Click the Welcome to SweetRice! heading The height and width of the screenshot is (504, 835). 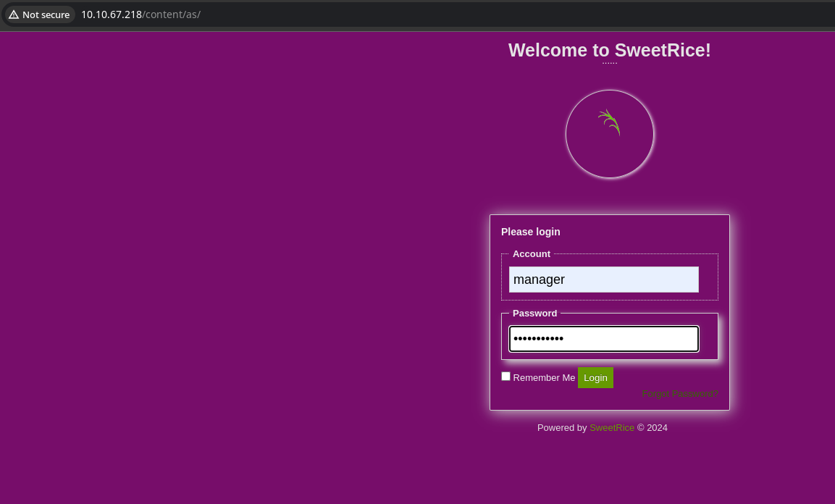tap(609, 50)
